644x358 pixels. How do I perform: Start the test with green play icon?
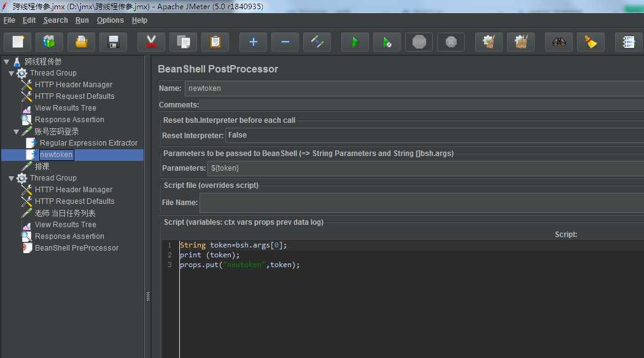point(355,42)
